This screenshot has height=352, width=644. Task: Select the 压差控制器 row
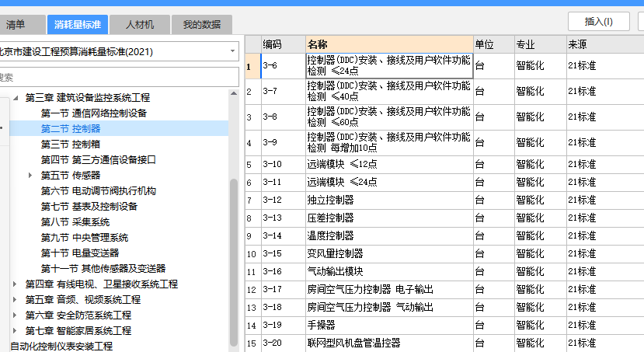389,218
